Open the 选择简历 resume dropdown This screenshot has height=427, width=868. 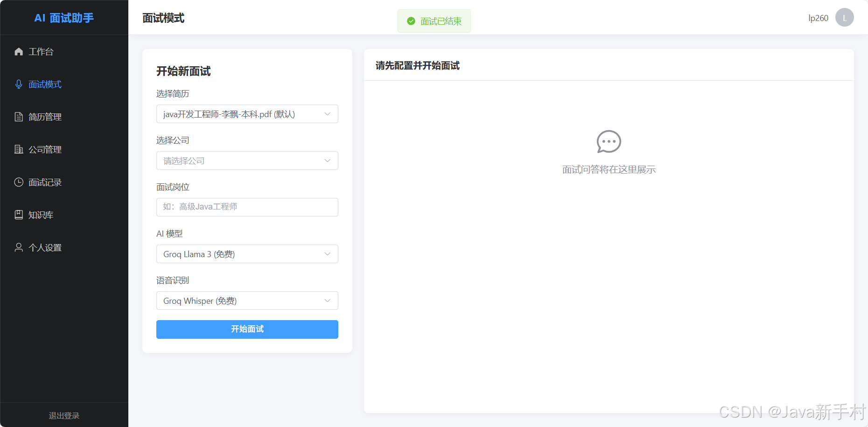click(247, 114)
